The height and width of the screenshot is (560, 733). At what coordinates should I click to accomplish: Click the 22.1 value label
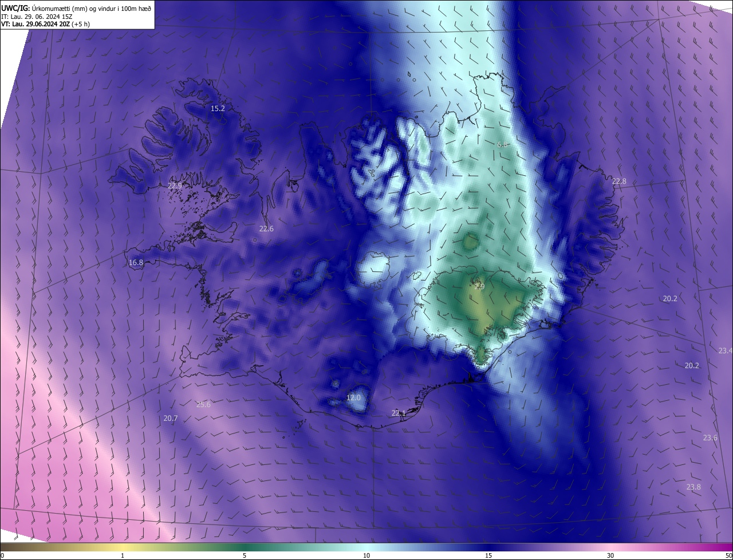399,413
